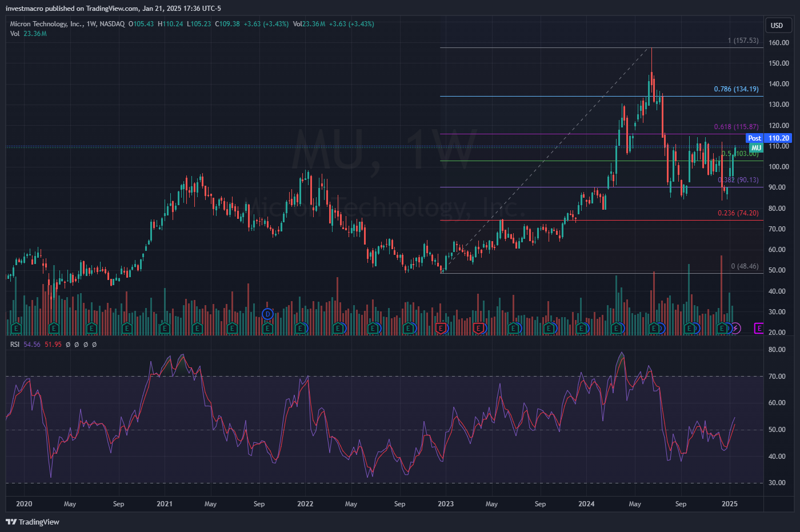Click the close price C109.38
800x532 pixels.
click(227, 24)
